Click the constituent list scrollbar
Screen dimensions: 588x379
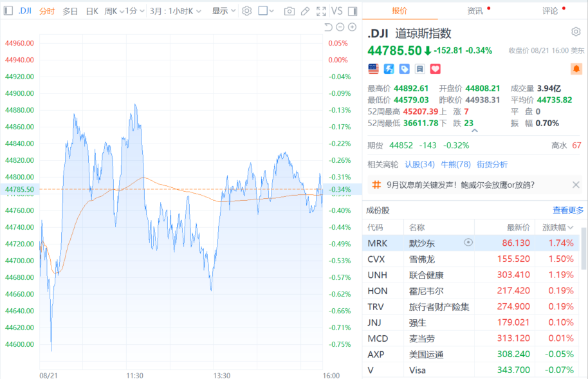(x=583, y=248)
